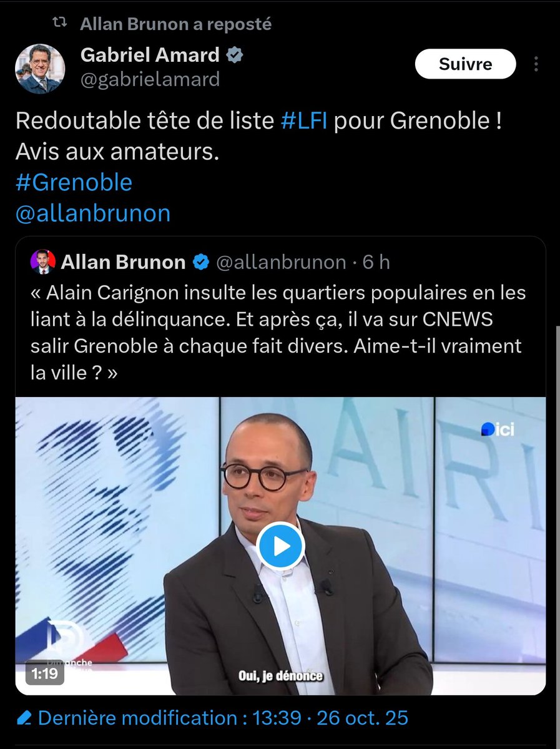Tap Allan Brunon's verified badge in quote

tap(200, 263)
